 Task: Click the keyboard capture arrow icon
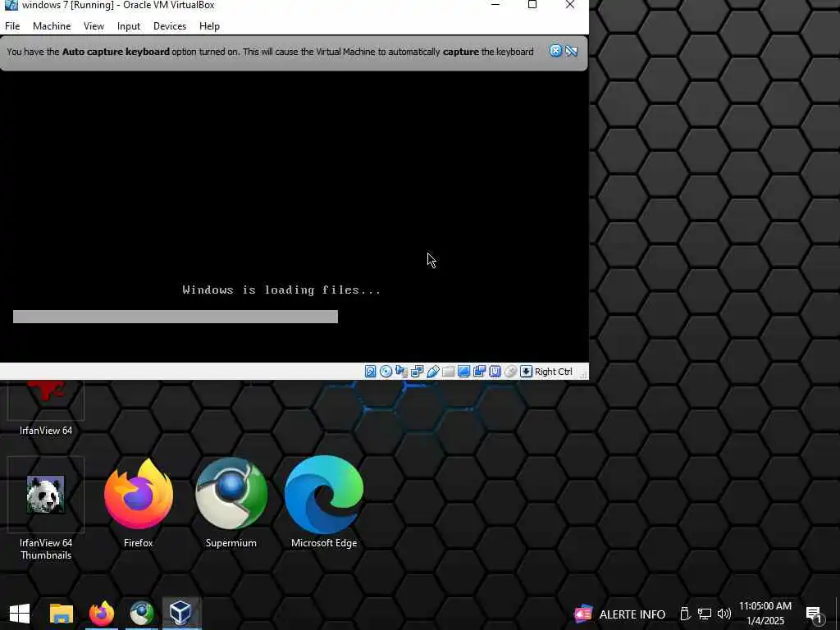point(526,372)
